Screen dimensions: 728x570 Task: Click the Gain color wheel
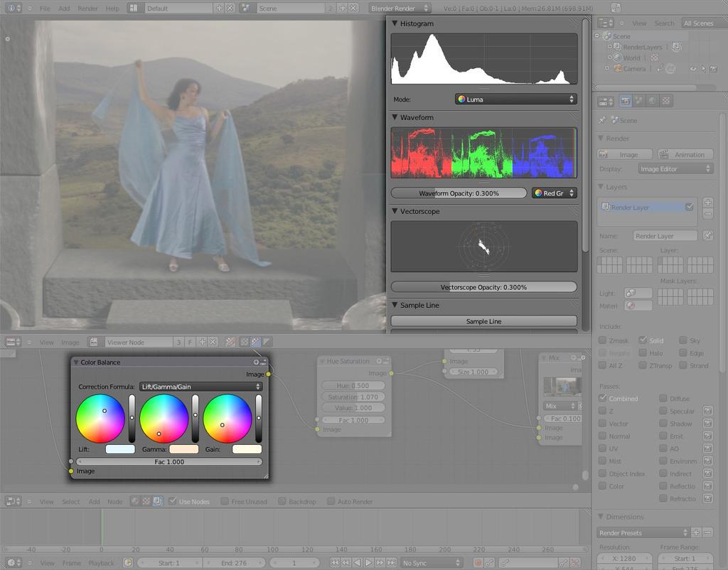coord(227,418)
